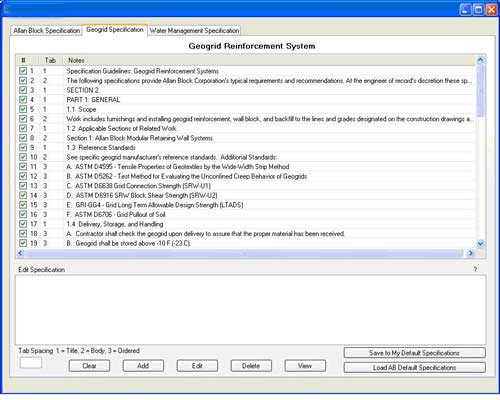
Task: Uncheck checkbox for row 19
Action: 23,243
